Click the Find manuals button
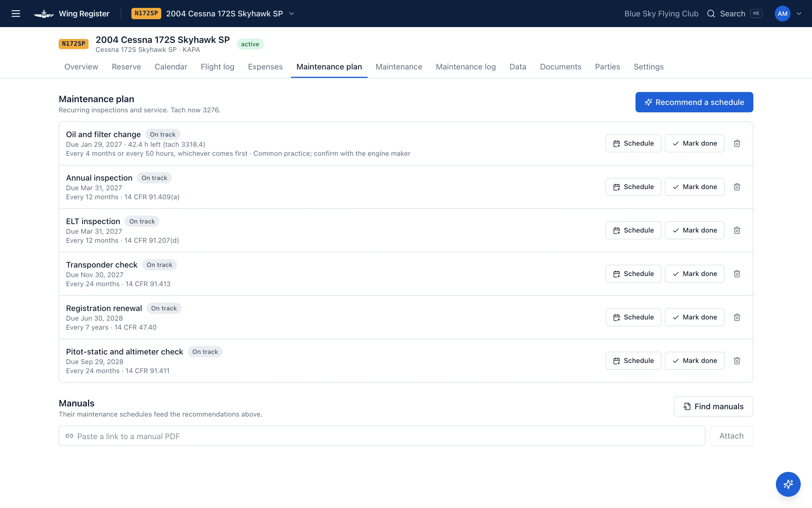Image resolution: width=812 pixels, height=508 pixels. pyautogui.click(x=713, y=406)
